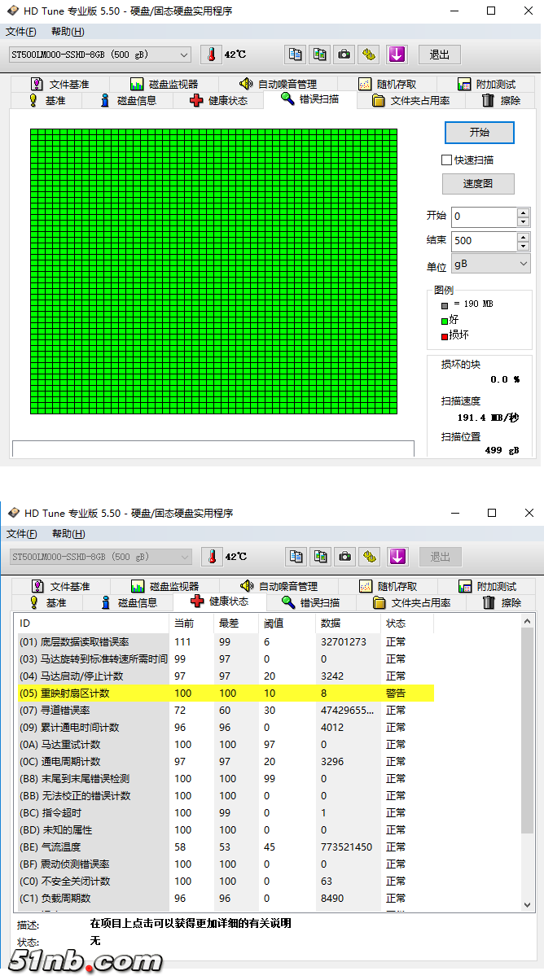Click the ID column header
544x980 pixels.
click(94, 623)
